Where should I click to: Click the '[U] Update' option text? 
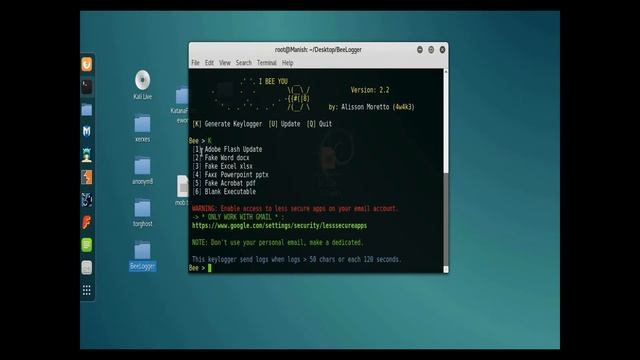pyautogui.click(x=284, y=124)
